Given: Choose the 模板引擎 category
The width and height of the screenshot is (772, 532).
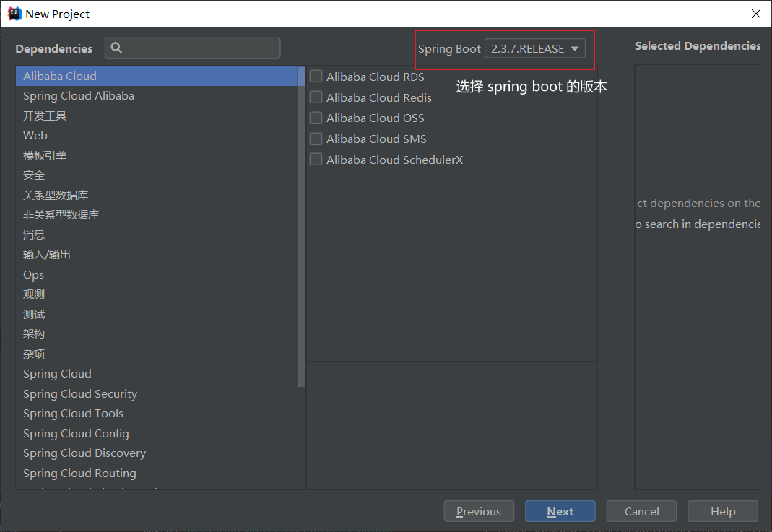Looking at the screenshot, I should tap(157, 155).
